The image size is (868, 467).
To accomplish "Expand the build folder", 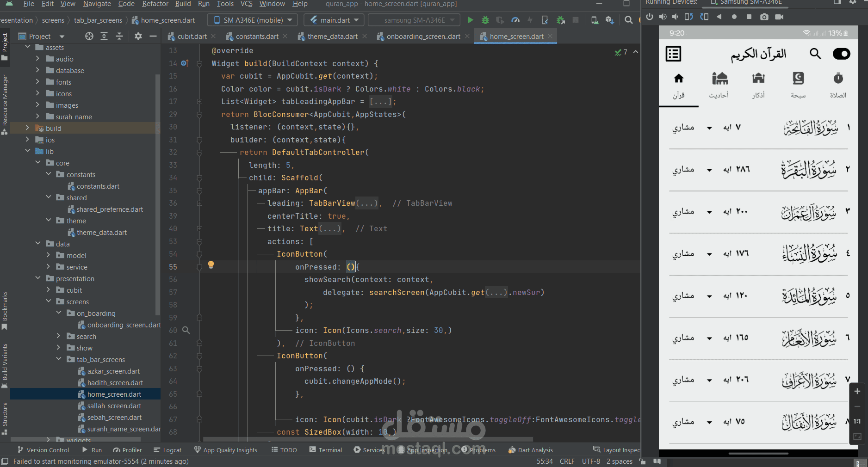I will coord(27,128).
